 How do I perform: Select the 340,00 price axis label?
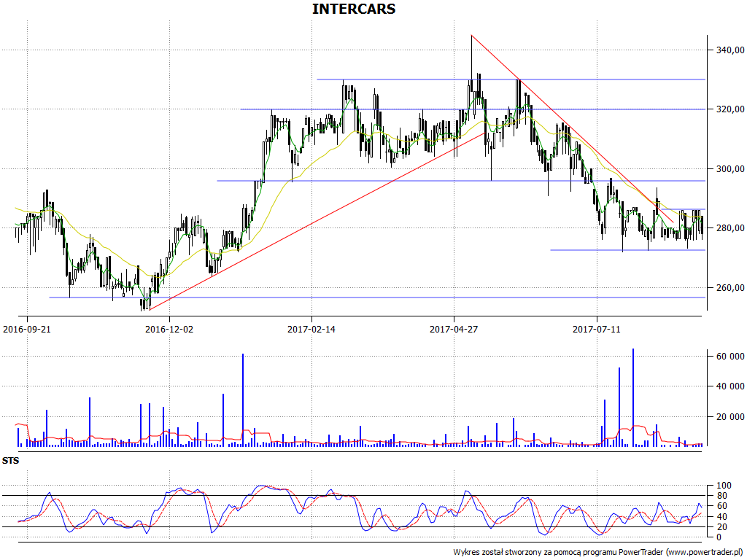(731, 50)
